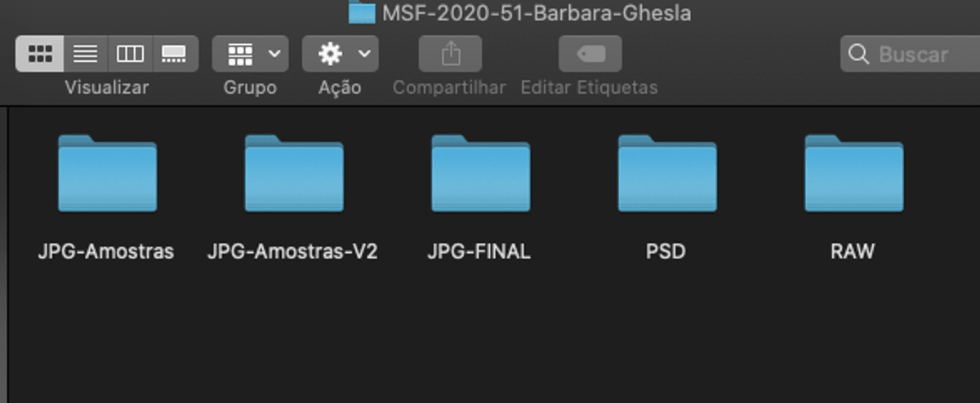Click the JPG-Amostras-V2 name label
980x403 pixels.
(x=292, y=251)
